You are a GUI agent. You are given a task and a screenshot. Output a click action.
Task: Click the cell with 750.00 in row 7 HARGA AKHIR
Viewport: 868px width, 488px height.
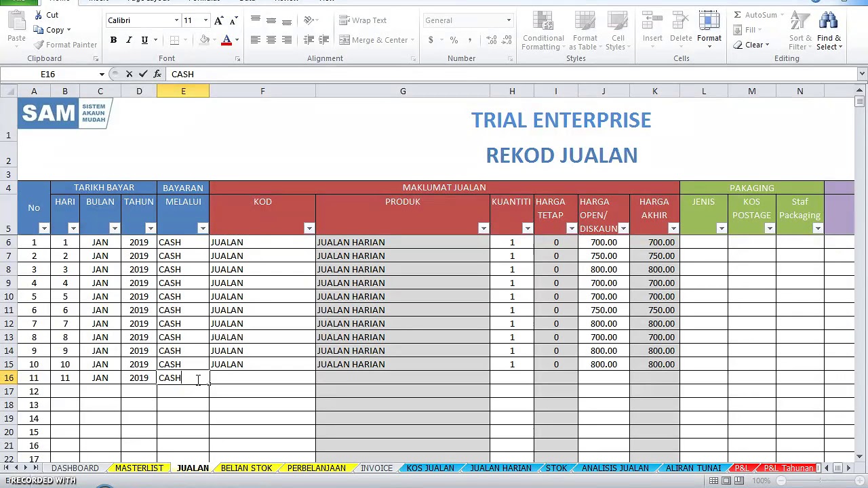coord(654,256)
